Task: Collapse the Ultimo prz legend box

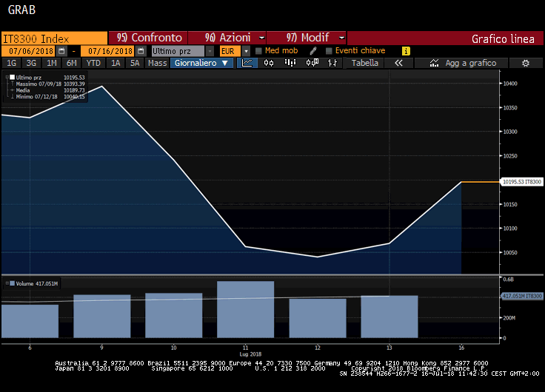Action: coord(6,77)
